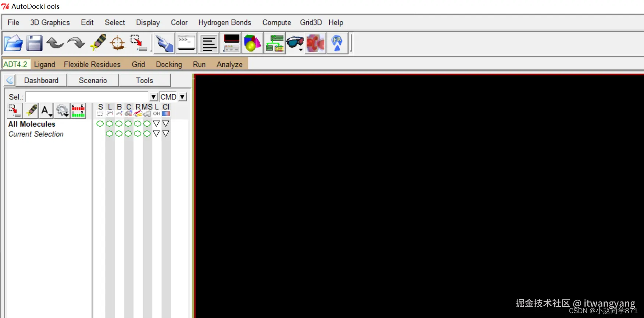Click the FR blue ribbon icon
This screenshot has width=644, height=318.
coord(337,43)
